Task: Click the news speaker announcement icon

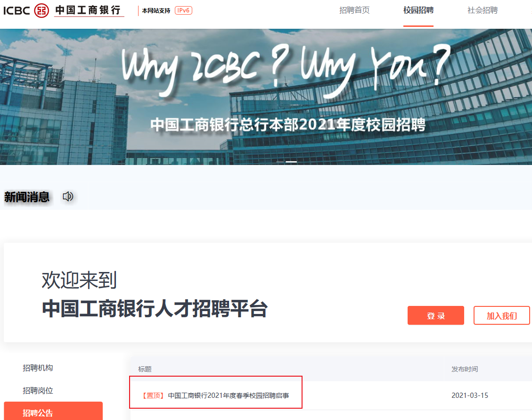Action: [68, 196]
